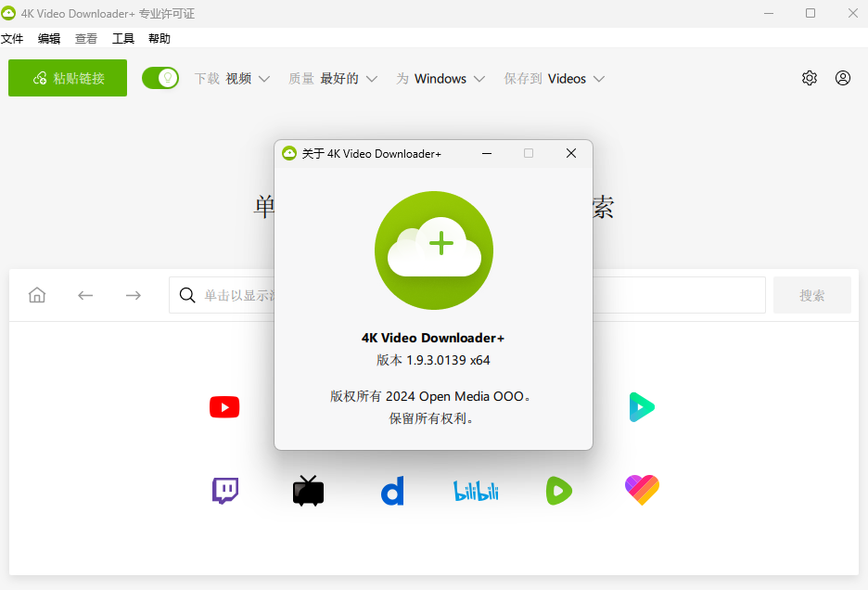The height and width of the screenshot is (590, 868).
Task: Open the download type 视频 dropdown
Action: tap(232, 79)
